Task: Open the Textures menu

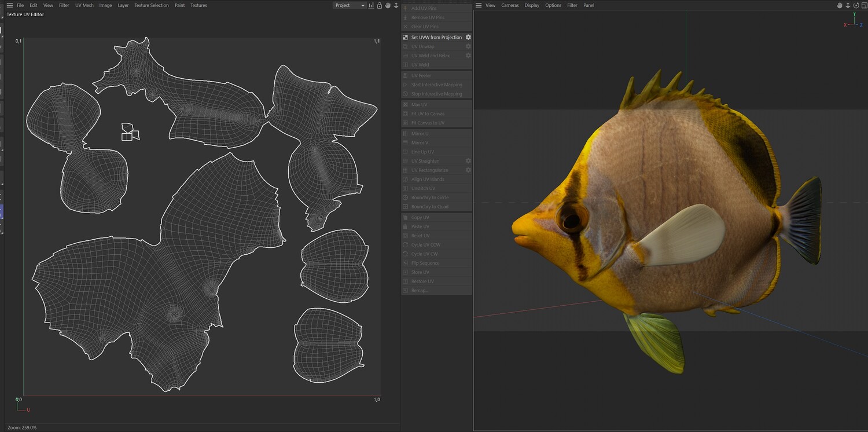Action: click(198, 5)
